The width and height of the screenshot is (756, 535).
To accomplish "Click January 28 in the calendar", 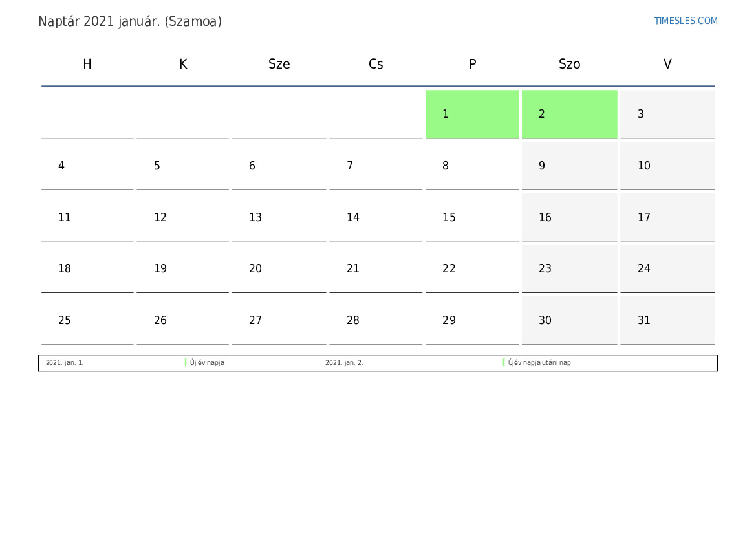I will click(x=375, y=320).
